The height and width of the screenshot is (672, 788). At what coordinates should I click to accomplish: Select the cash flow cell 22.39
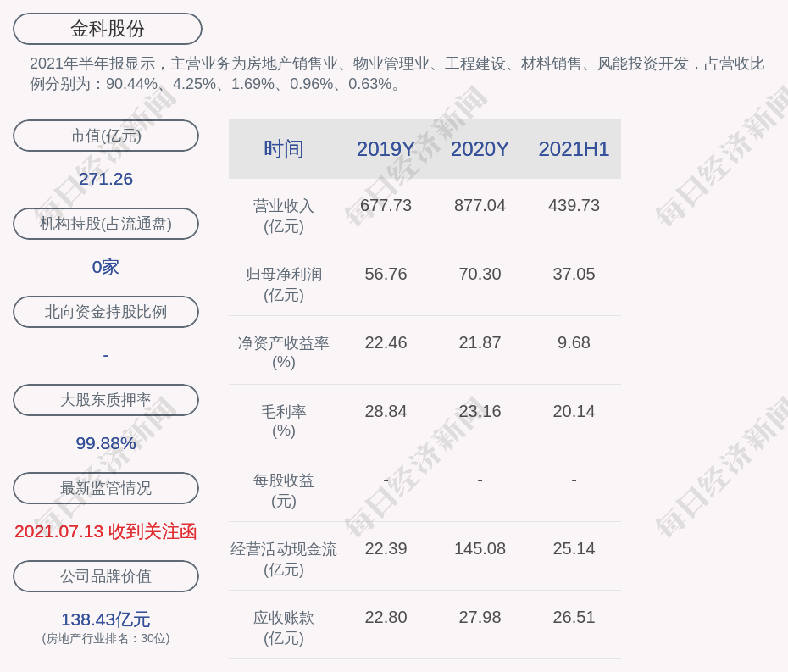386,548
